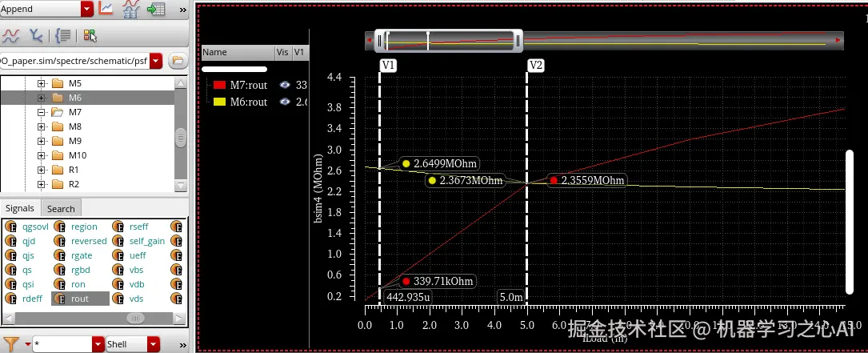Click the V2 vertical marker label

pyautogui.click(x=536, y=66)
